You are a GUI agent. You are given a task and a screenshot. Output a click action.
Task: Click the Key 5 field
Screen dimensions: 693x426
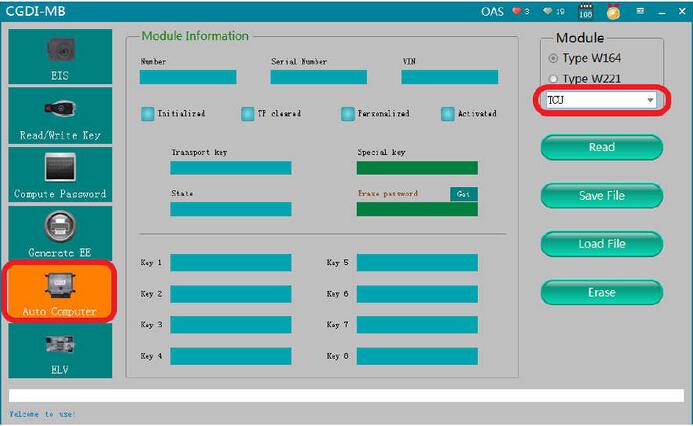click(417, 262)
